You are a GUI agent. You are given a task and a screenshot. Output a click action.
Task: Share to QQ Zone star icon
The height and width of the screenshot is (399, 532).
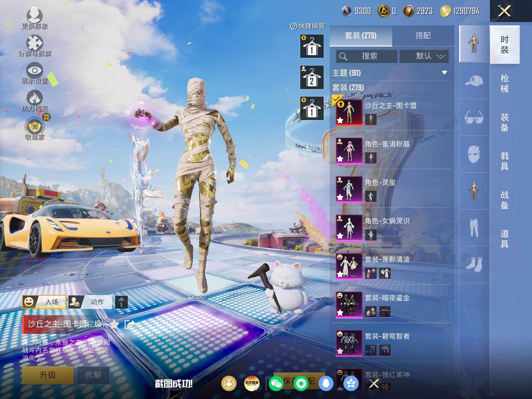[351, 383]
